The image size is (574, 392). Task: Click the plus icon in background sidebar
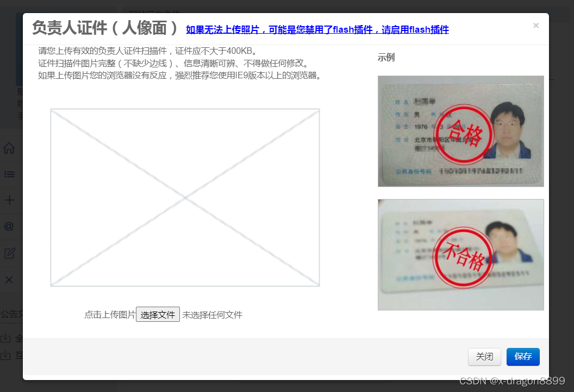(x=9, y=200)
